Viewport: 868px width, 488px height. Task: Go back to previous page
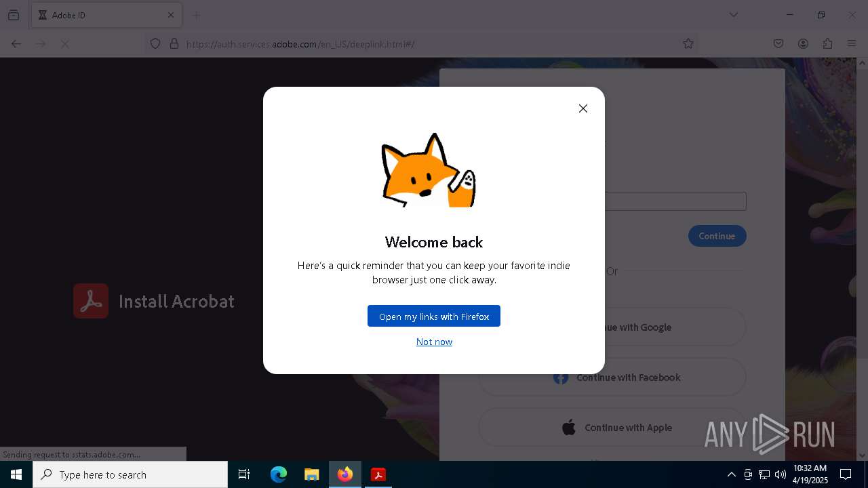click(16, 43)
